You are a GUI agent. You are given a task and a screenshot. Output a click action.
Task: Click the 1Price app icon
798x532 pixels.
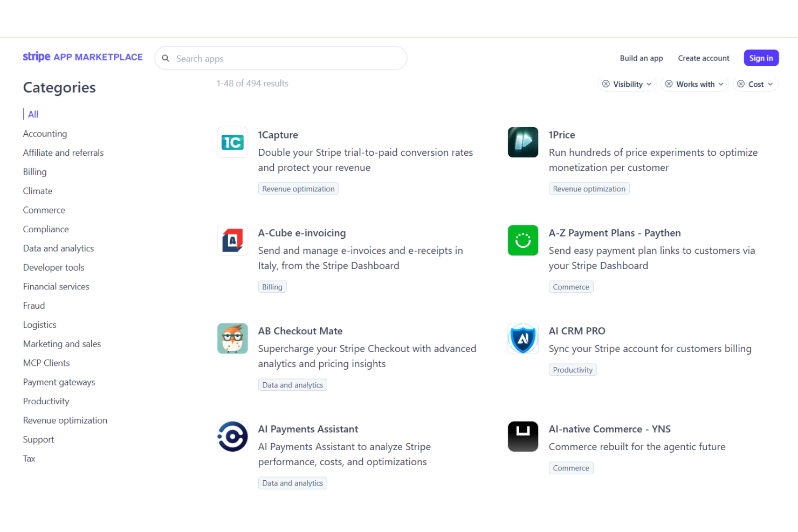(522, 142)
